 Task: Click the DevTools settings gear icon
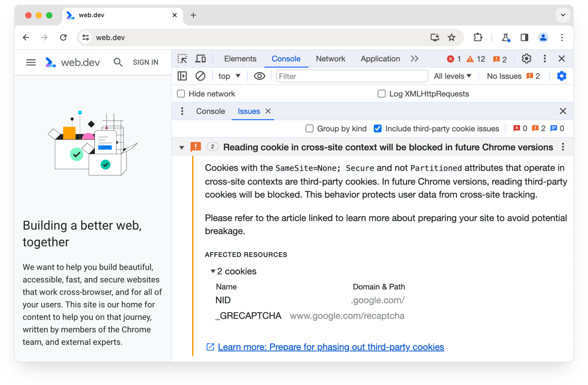pyautogui.click(x=527, y=59)
